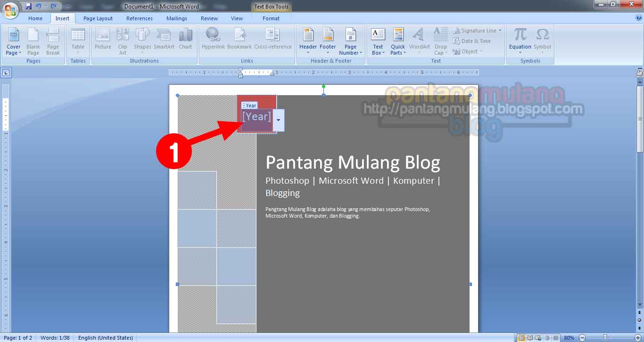Click the Office button
The width and height of the screenshot is (644, 342).
pyautogui.click(x=10, y=9)
